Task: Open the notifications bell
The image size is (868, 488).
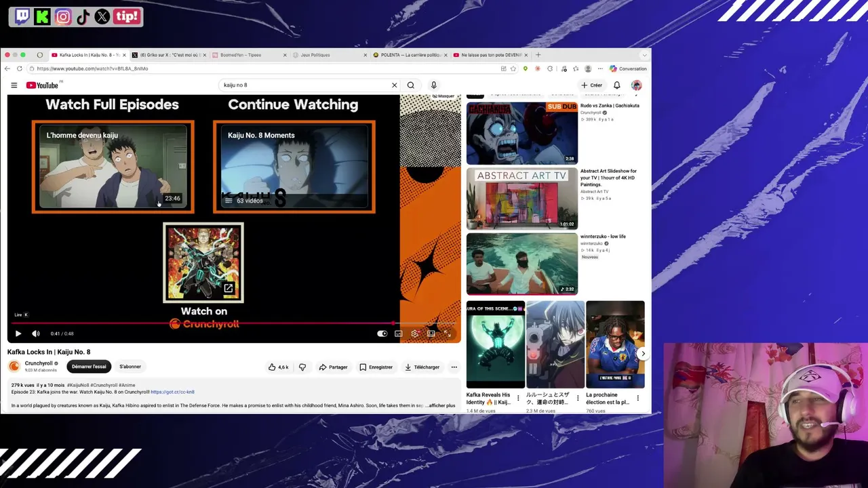Action: [617, 85]
